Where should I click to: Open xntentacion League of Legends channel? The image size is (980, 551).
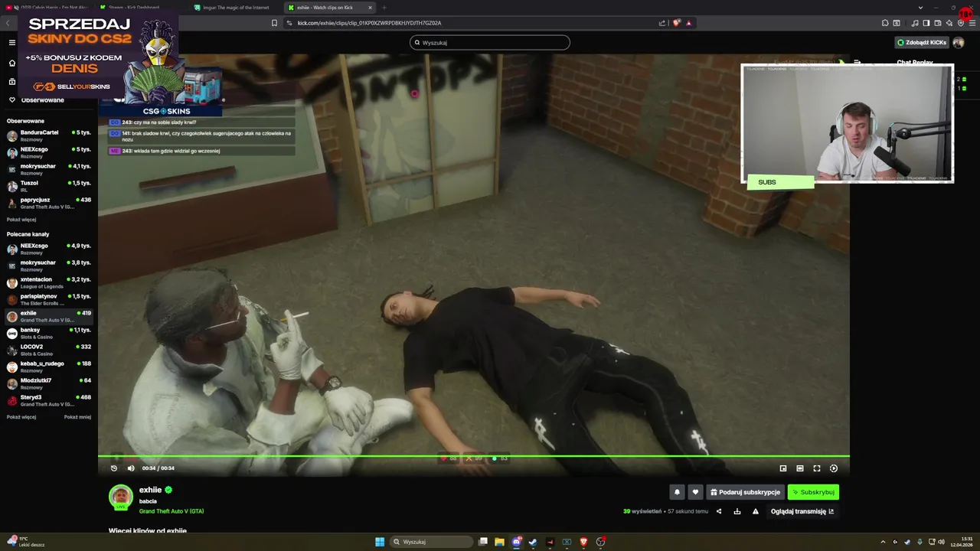pos(49,282)
